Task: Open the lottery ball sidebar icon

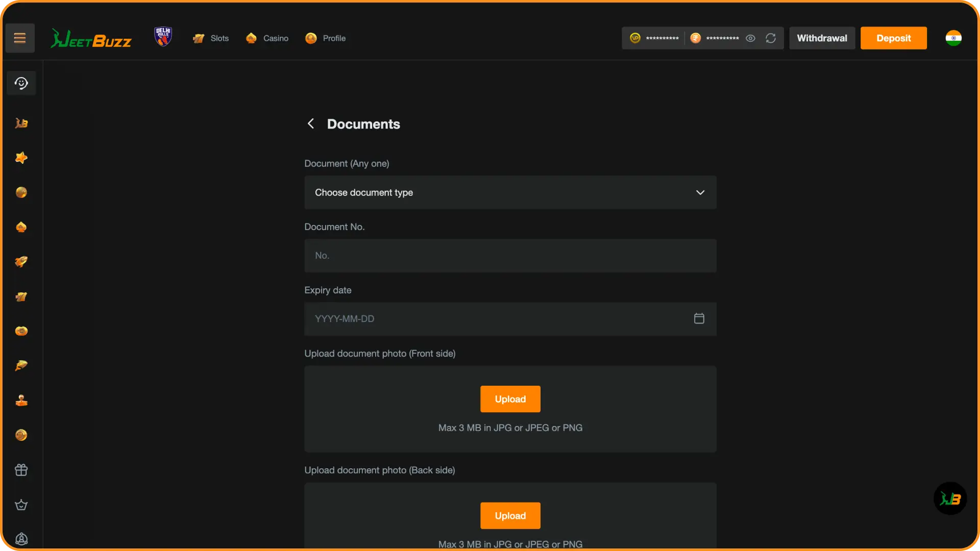Action: click(x=21, y=435)
